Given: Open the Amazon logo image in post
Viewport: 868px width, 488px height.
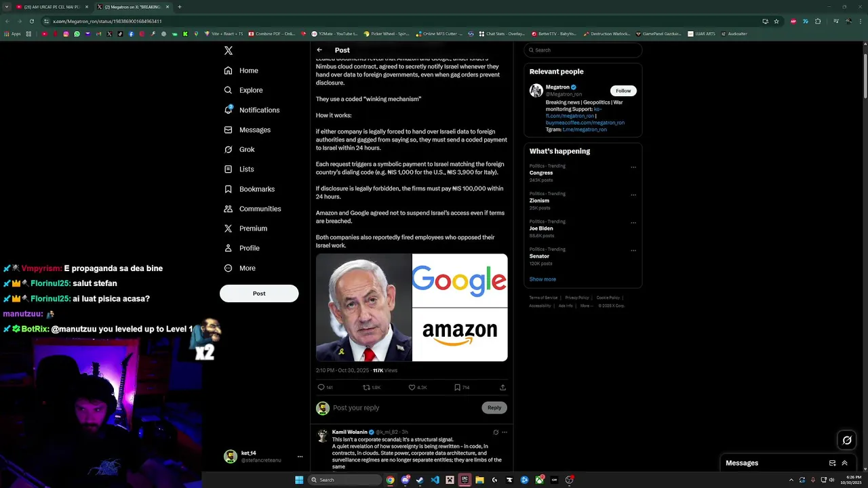Looking at the screenshot, I should [x=460, y=335].
